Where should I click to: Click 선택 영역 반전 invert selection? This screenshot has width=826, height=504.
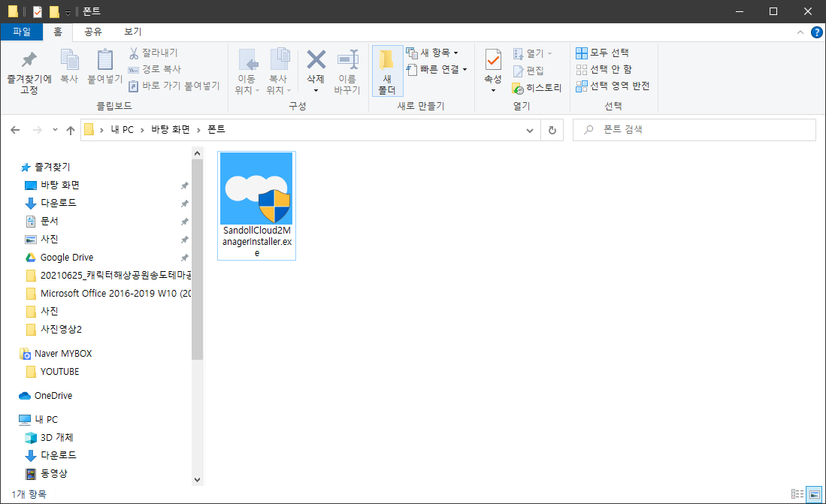[613, 86]
